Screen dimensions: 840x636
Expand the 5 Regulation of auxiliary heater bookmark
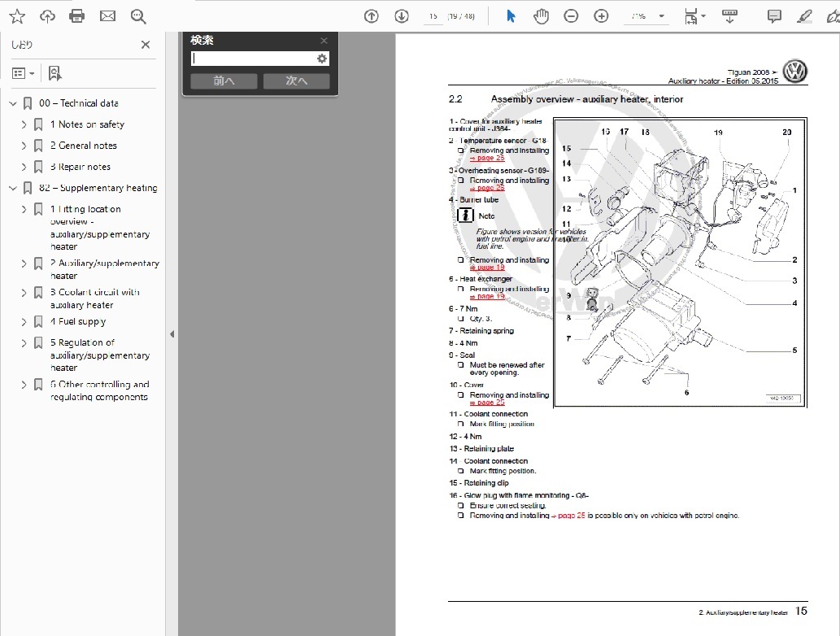click(x=24, y=343)
